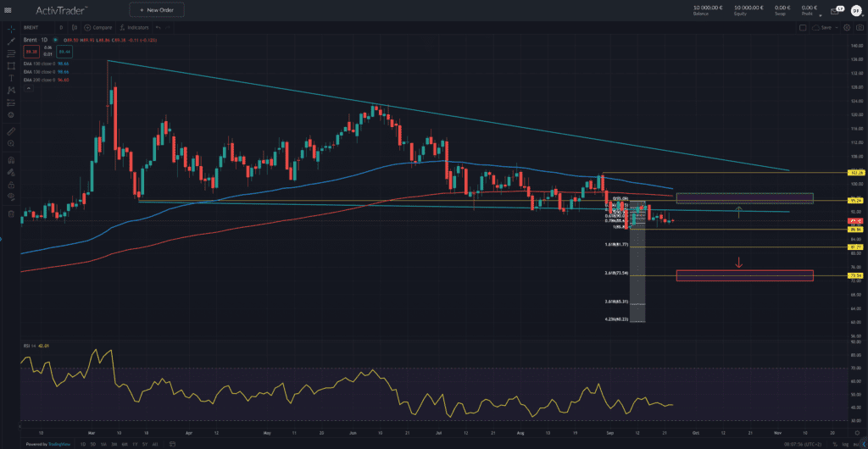The height and width of the screenshot is (449, 868).
Task: Select the 3M range at bottom
Action: click(114, 444)
